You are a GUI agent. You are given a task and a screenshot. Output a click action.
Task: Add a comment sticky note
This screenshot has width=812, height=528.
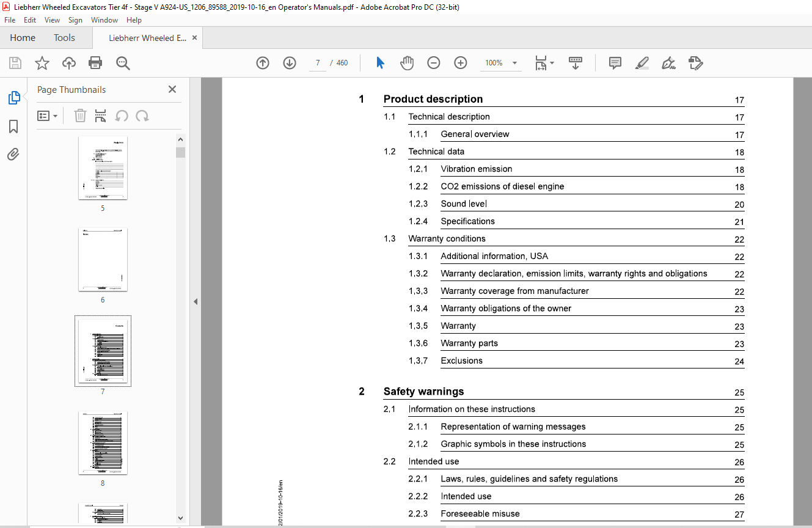[615, 63]
